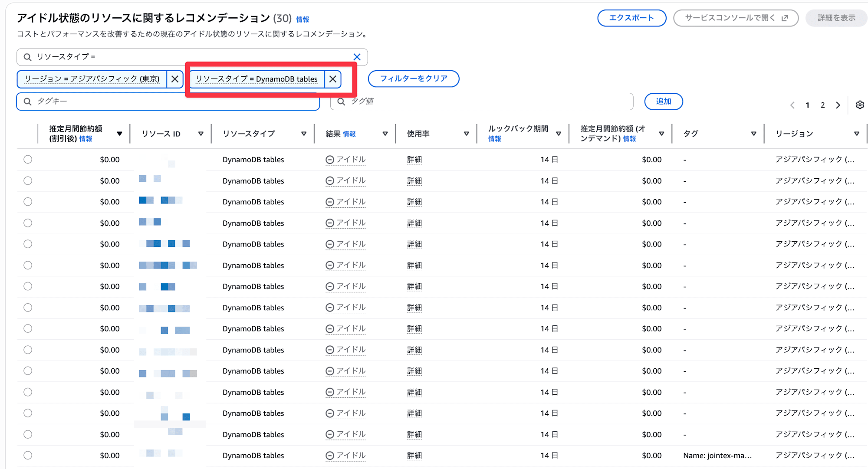Go to page 1
The width and height of the screenshot is (868, 469).
pos(808,105)
